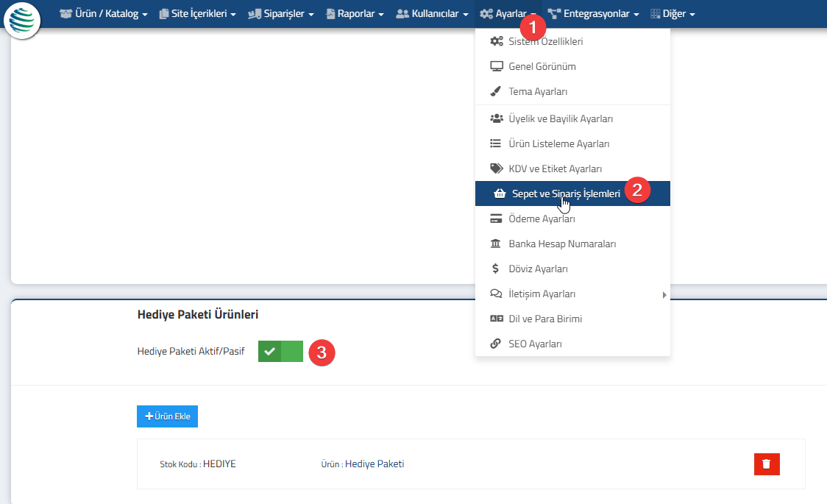This screenshot has height=504, width=827.
Task: Click the grid icon on Diğer menu
Action: pyautogui.click(x=656, y=14)
